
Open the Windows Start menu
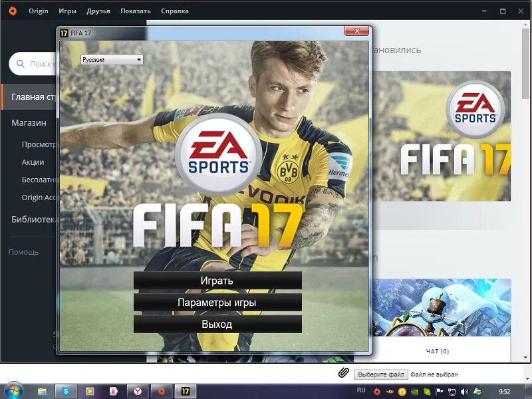pos(13,391)
